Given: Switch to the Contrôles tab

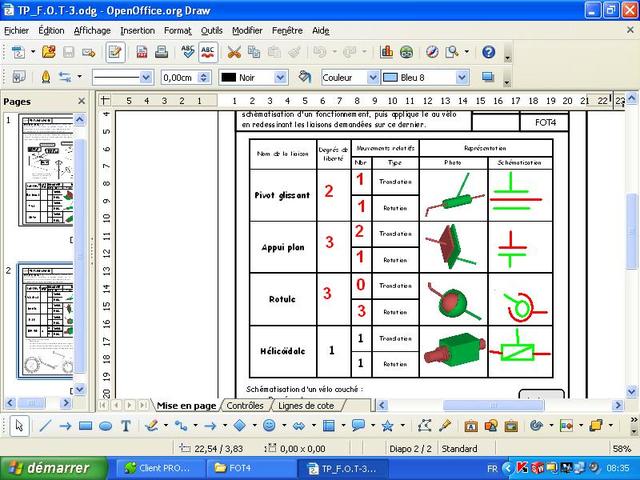Looking at the screenshot, I should pyautogui.click(x=245, y=405).
